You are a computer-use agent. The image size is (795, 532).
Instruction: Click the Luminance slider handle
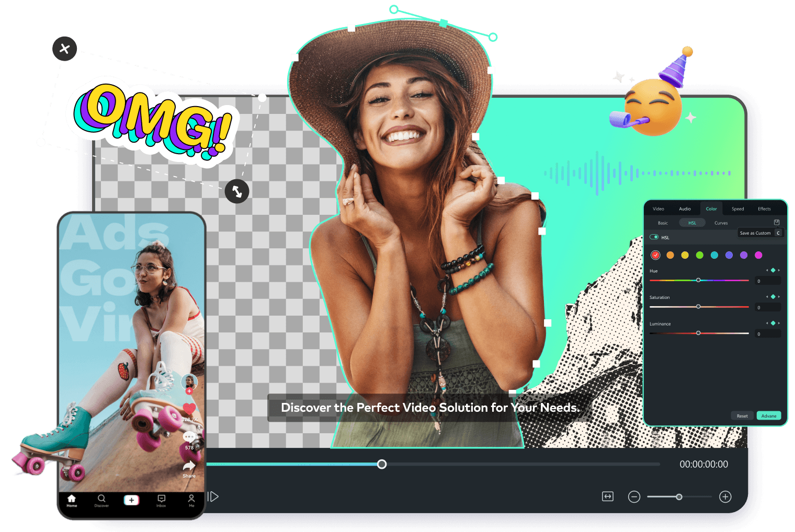(x=698, y=333)
